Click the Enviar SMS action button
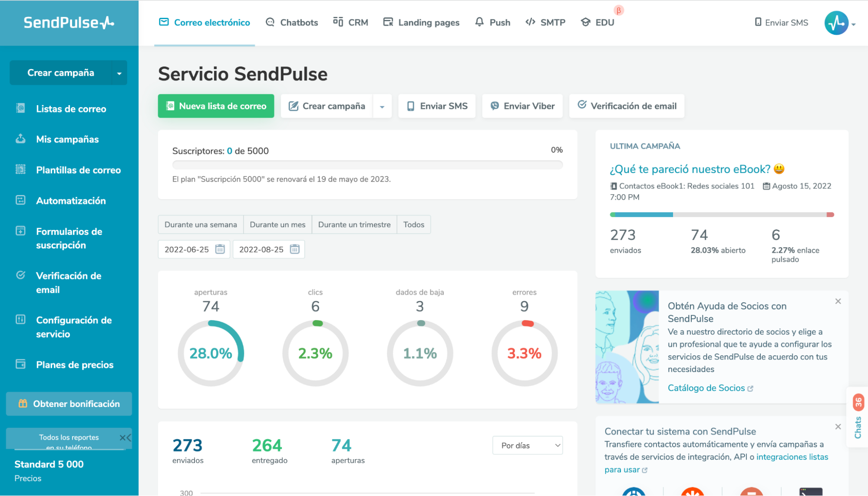868x496 pixels. pos(437,106)
